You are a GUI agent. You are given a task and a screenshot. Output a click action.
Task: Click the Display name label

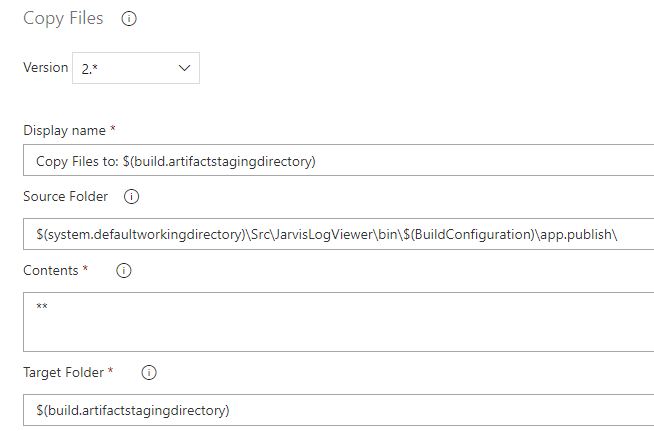[64, 131]
